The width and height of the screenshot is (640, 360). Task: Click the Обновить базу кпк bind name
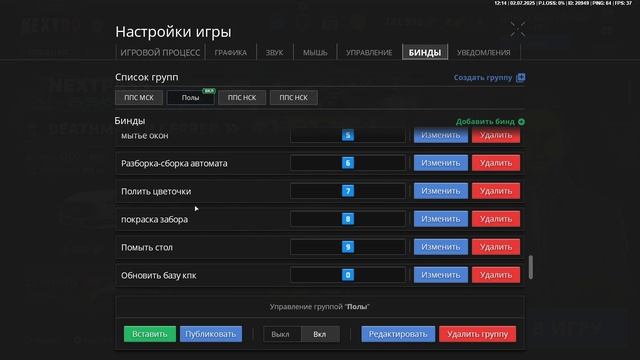(158, 276)
